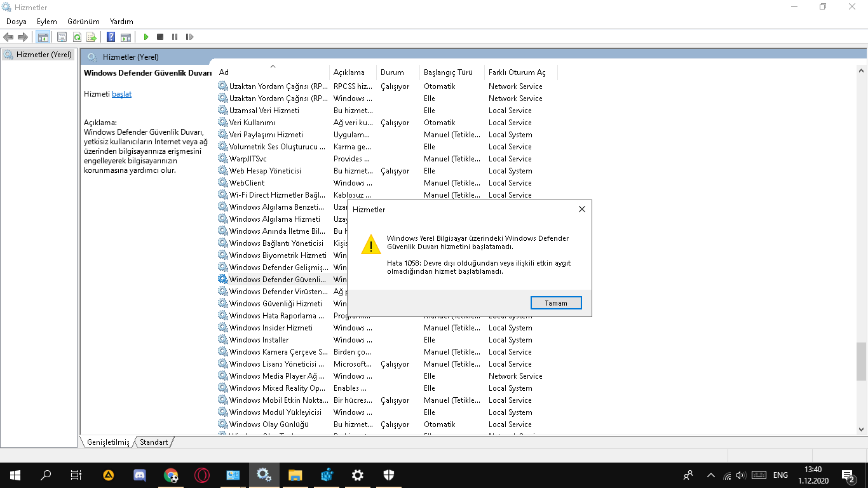Screen dimensions: 868x488
Task: Click the ENG language indicator
Action: click(780, 475)
